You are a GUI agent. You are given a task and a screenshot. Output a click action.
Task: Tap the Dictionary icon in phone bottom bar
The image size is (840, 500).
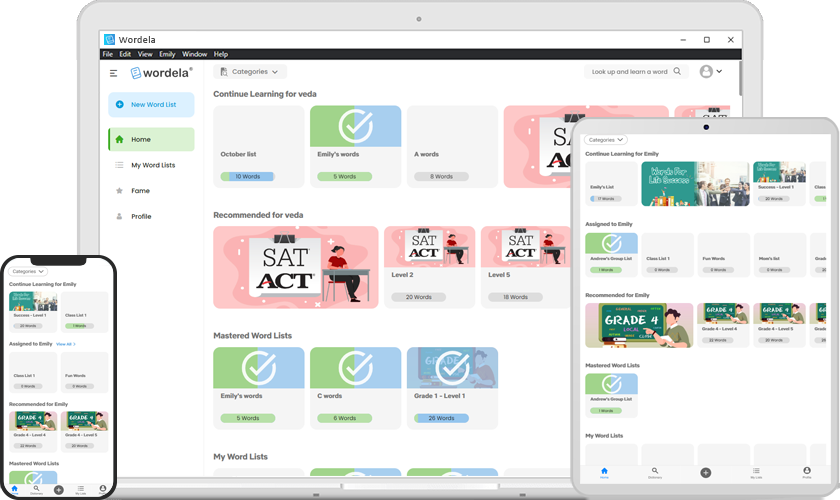coord(36,490)
